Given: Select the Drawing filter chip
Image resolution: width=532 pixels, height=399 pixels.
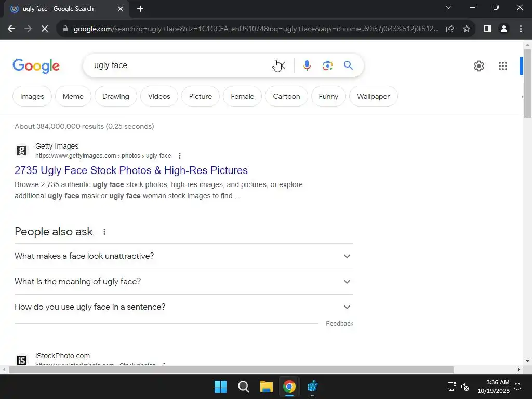Looking at the screenshot, I should point(116,96).
